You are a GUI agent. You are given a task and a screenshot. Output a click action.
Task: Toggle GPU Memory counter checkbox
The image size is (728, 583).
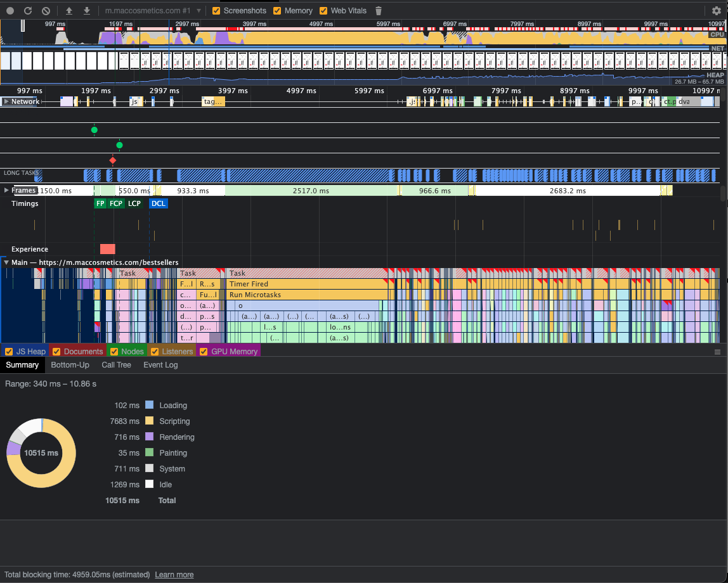(x=204, y=352)
